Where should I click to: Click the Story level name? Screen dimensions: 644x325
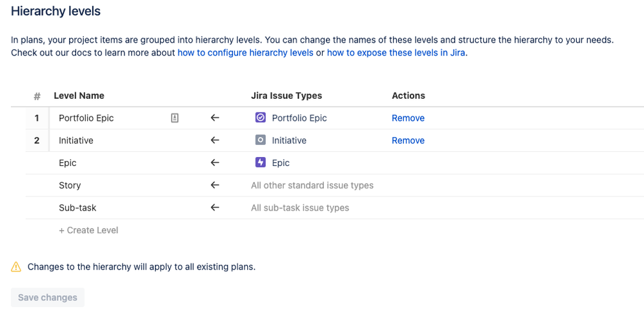(x=70, y=185)
